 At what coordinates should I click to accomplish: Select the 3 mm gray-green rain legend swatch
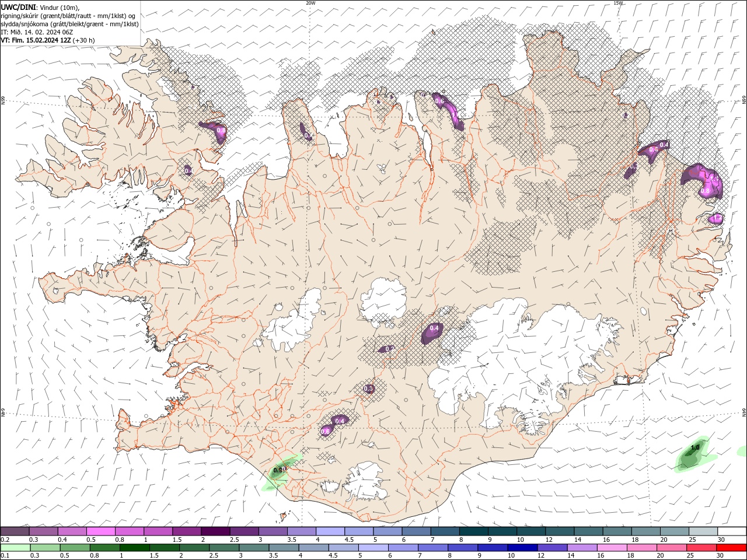253,548
